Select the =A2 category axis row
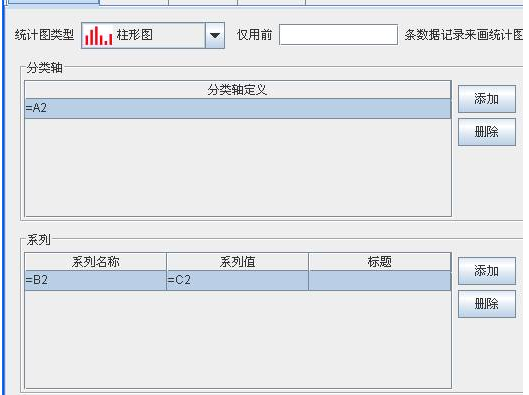The image size is (529, 395). click(x=238, y=108)
